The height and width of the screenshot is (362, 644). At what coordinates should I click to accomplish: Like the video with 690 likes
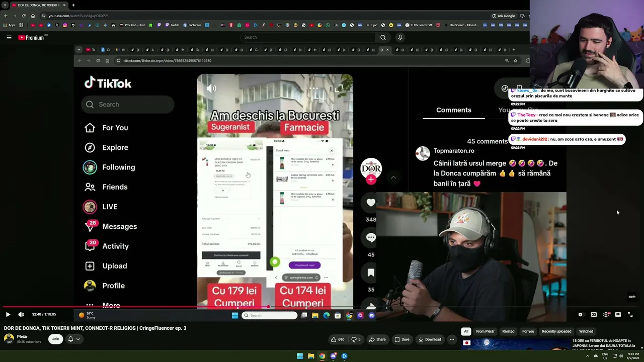pyautogui.click(x=338, y=339)
